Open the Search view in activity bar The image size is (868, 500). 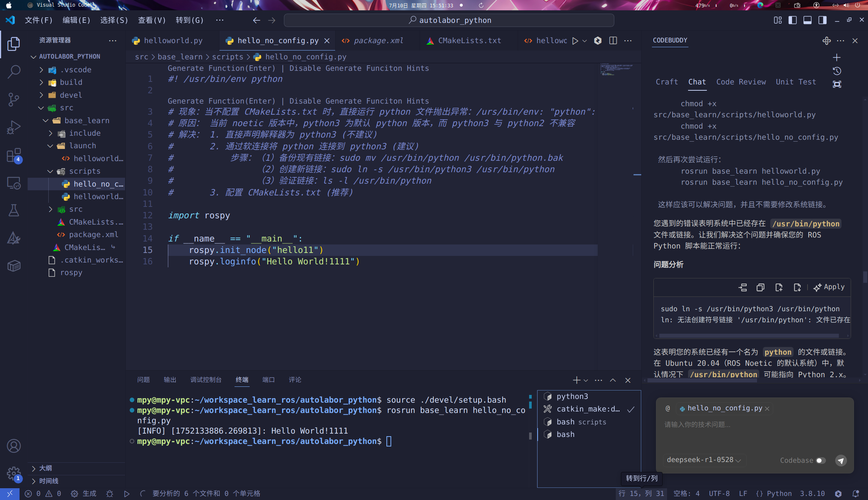(x=14, y=72)
